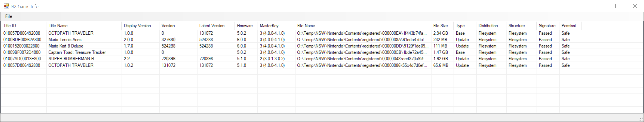Click the window resize grip in status bar
Viewport: 644px width, 122px height.
pyautogui.click(x=641, y=119)
